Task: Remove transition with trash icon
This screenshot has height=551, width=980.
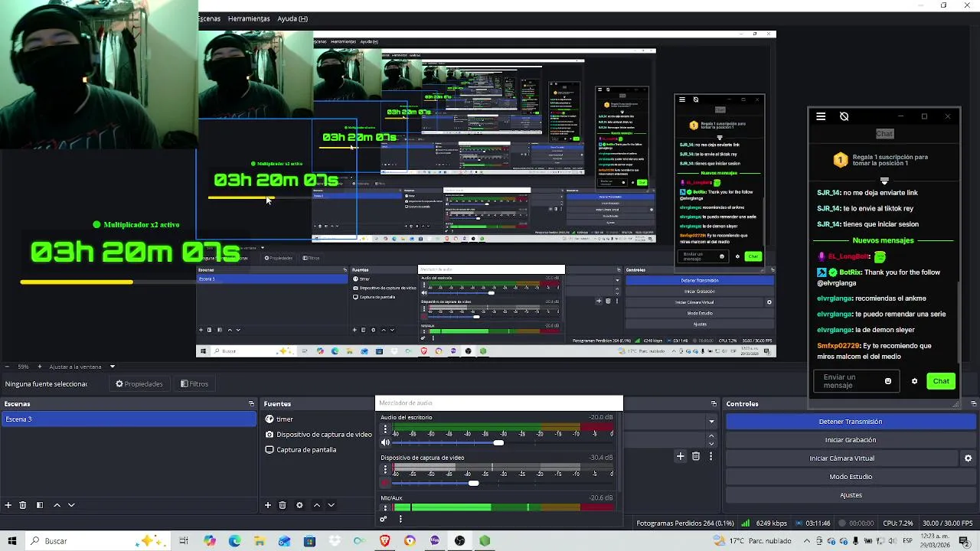Action: [x=695, y=456]
